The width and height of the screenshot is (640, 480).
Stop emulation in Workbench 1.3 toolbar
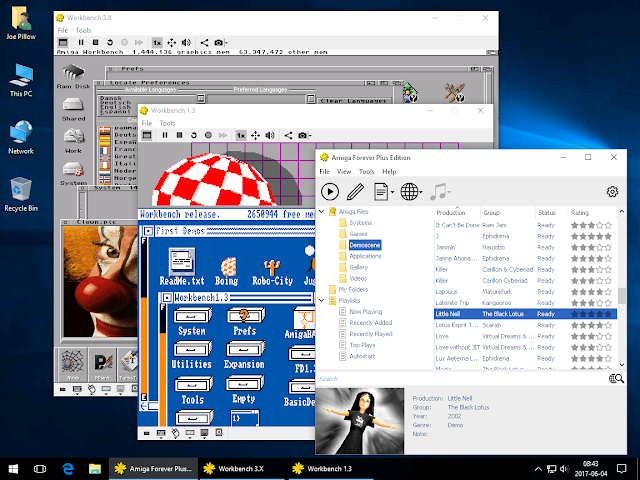click(x=180, y=135)
